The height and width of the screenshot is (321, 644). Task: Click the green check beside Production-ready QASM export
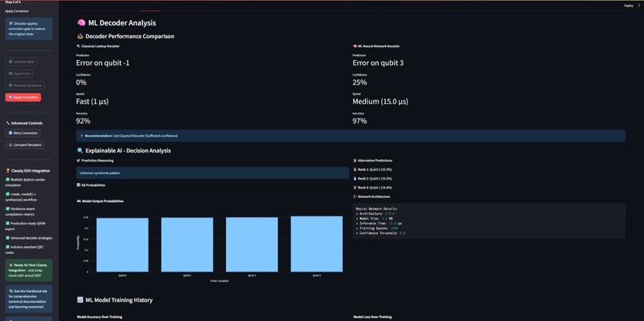7,224
